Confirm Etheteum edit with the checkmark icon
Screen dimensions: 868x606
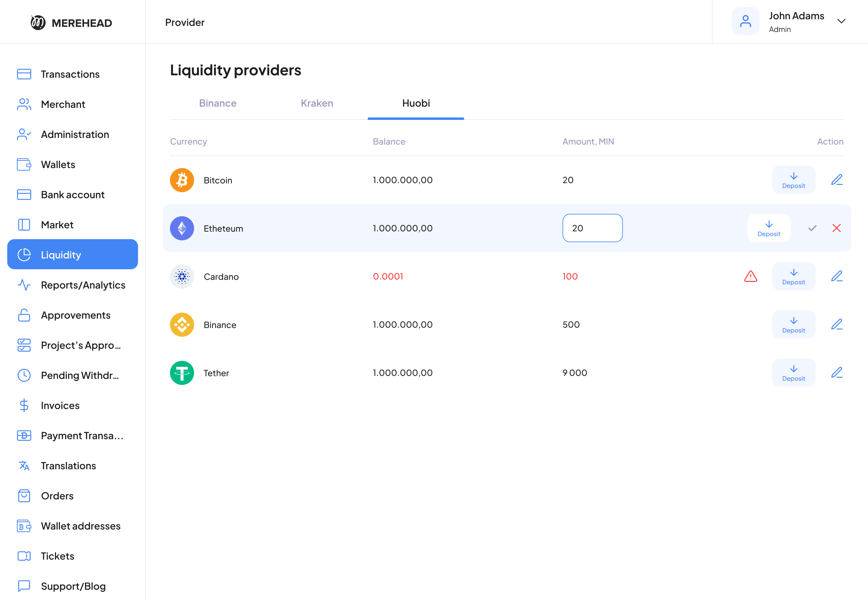[812, 228]
